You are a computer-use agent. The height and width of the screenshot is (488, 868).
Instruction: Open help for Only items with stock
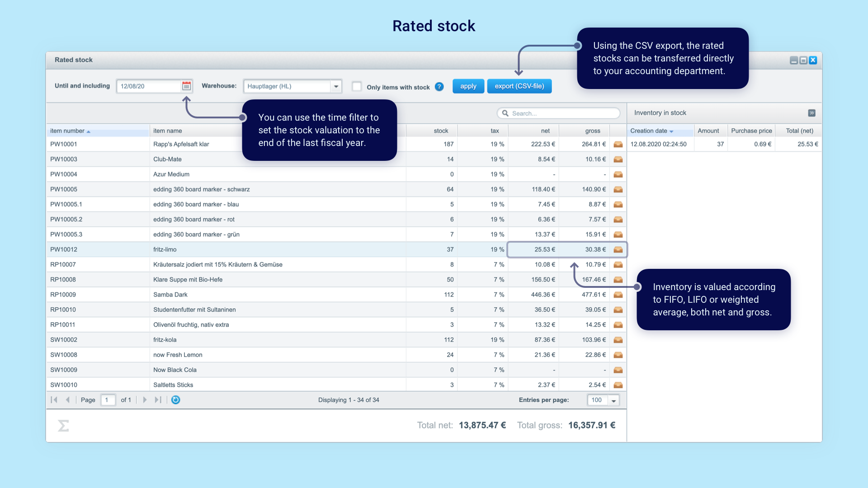(x=439, y=87)
